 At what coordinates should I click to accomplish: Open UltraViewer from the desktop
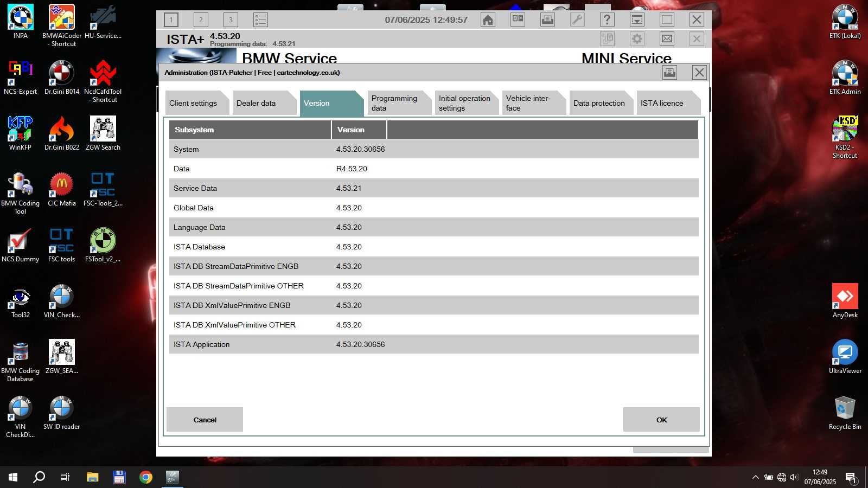click(x=845, y=357)
